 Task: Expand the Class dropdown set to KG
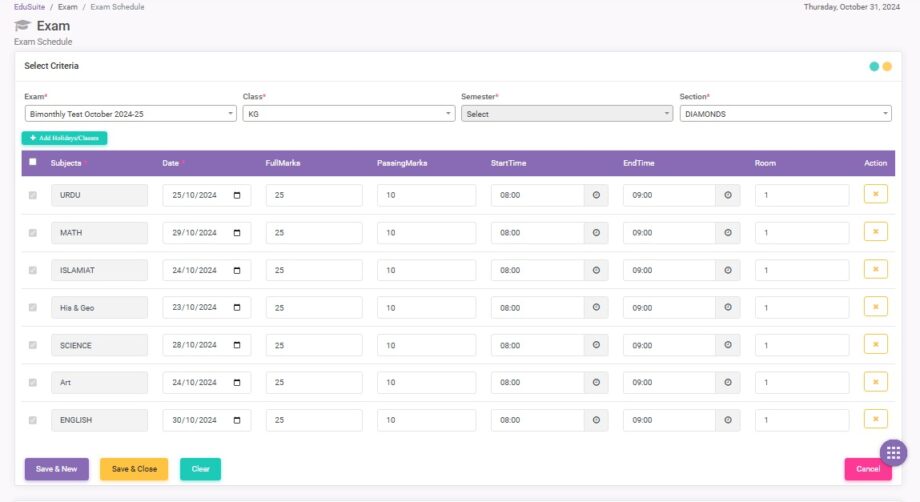tap(348, 114)
